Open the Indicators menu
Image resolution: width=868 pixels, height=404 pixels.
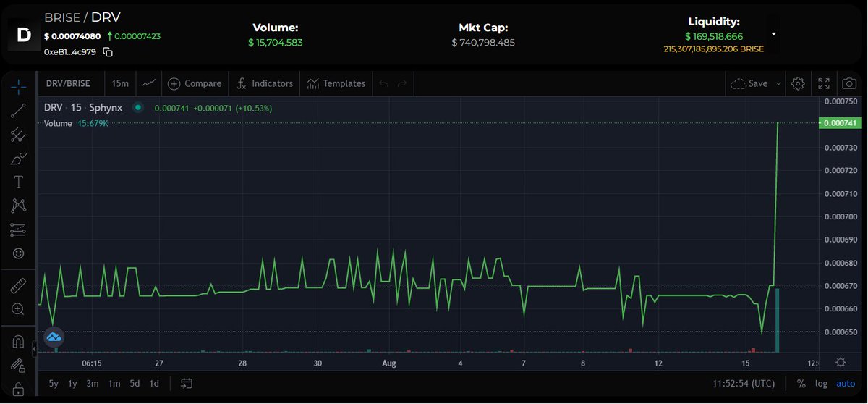265,83
